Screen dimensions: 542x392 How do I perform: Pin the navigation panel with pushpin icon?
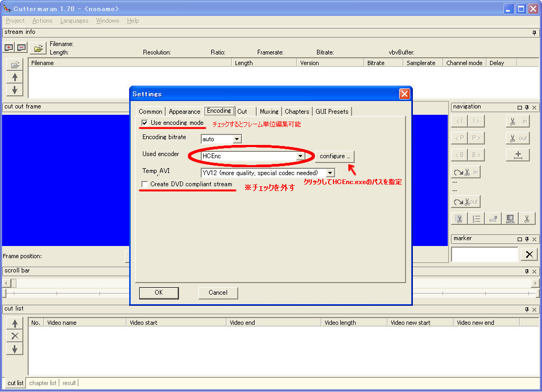(527, 107)
